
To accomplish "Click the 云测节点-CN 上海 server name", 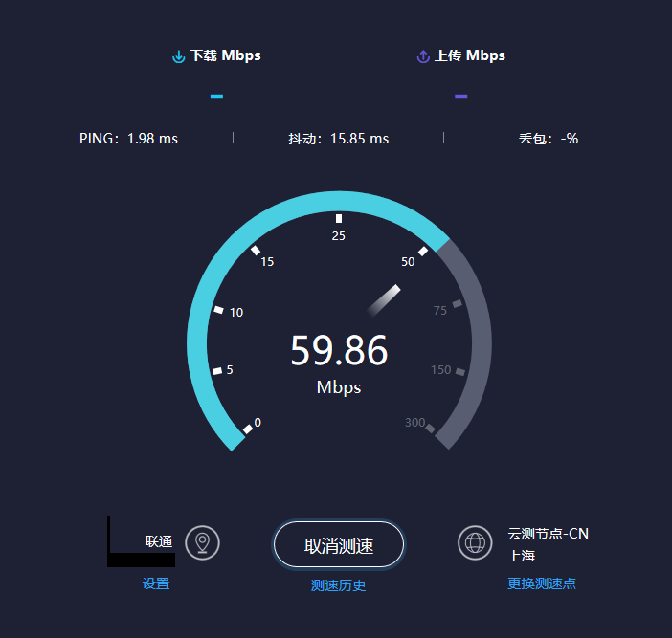I will (x=549, y=544).
